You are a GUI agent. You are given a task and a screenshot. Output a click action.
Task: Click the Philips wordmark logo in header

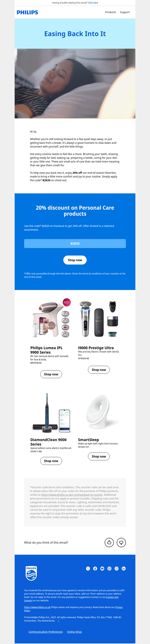click(x=27, y=12)
